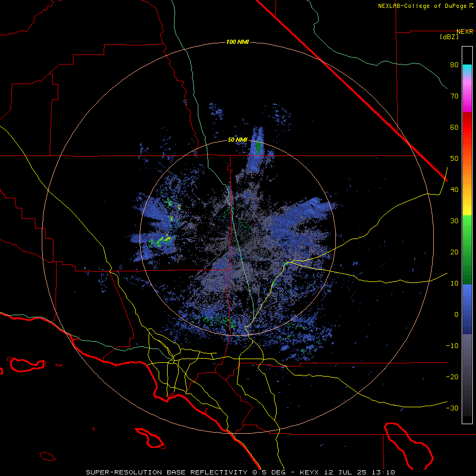Image resolution: width=476 pixels, height=476 pixels.
Task: Click the 40 value on the dBZ scale
Action: [454, 190]
